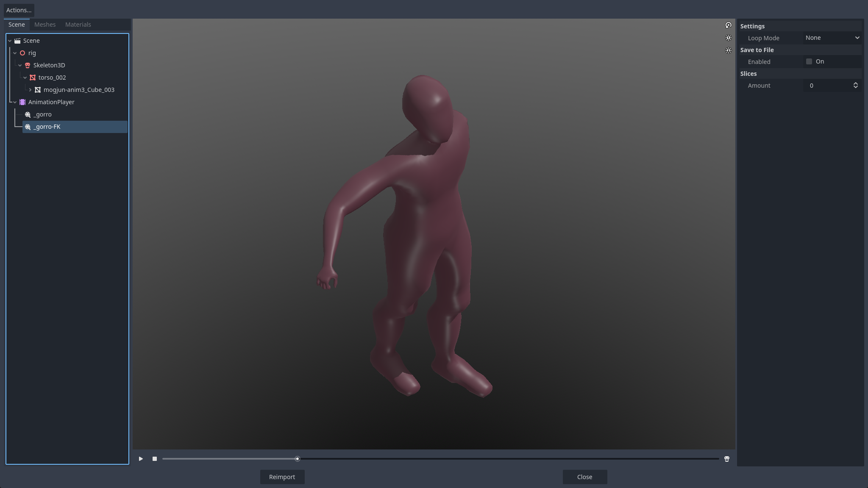Switch to the Materials tab
Image resolution: width=868 pixels, height=488 pixels.
78,25
